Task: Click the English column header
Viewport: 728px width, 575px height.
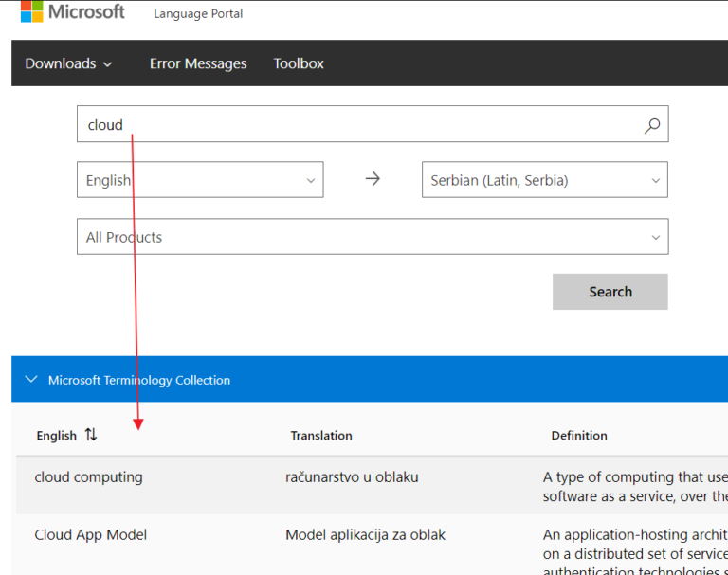Action: tap(57, 436)
